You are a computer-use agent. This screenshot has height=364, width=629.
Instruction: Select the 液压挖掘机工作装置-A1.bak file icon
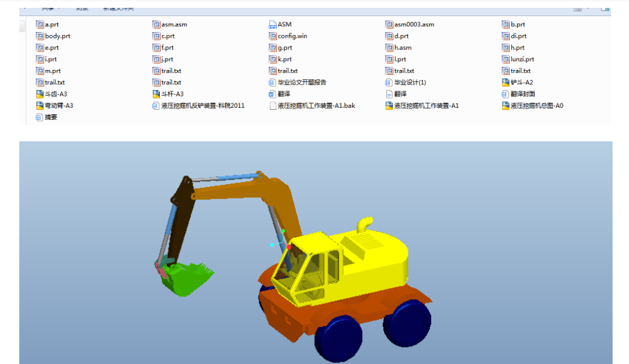(273, 106)
